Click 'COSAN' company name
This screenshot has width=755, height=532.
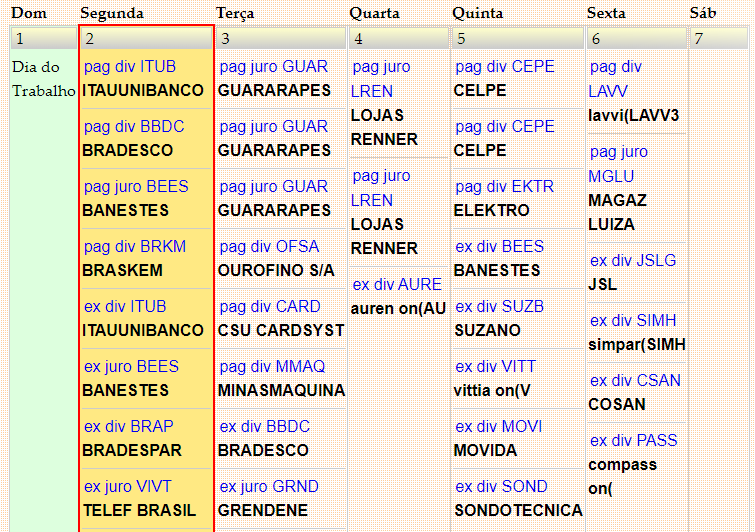coord(617,404)
